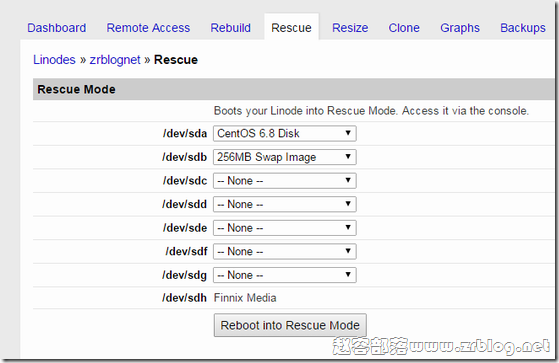Expand the /dev/sda CentOS 6.8 Disk dropdown
This screenshot has height=363, width=559.
point(284,133)
